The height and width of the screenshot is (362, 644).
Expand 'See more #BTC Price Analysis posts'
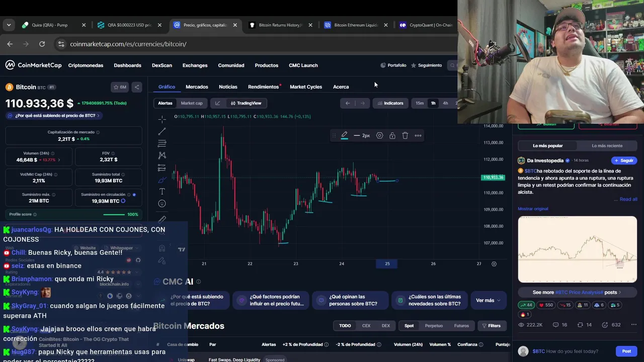[577, 292]
